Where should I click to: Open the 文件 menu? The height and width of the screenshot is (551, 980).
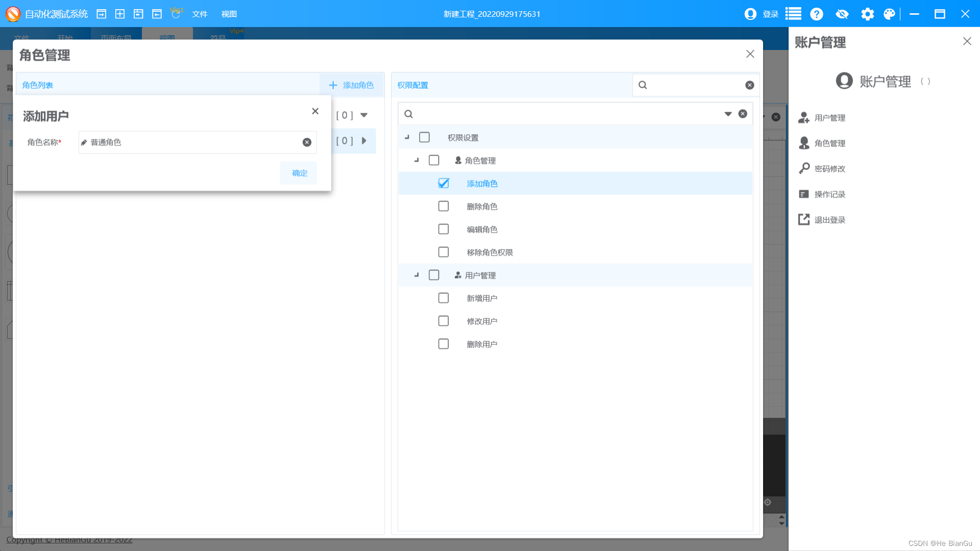pos(200,14)
